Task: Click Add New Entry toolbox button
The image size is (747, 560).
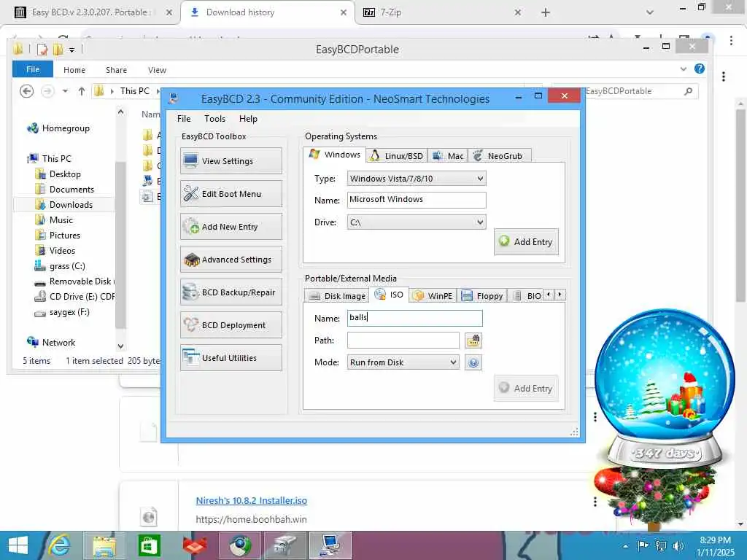Action: pyautogui.click(x=231, y=227)
